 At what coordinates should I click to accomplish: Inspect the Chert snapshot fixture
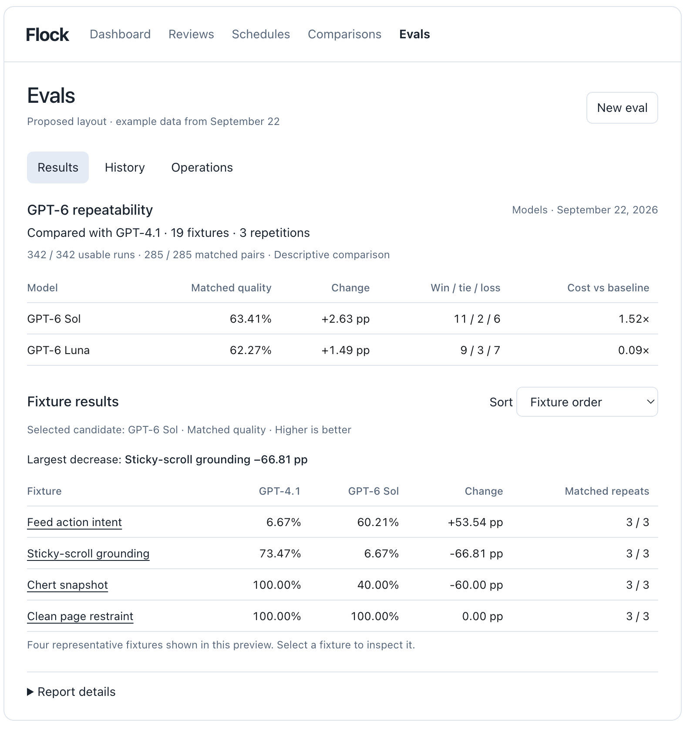tap(67, 585)
